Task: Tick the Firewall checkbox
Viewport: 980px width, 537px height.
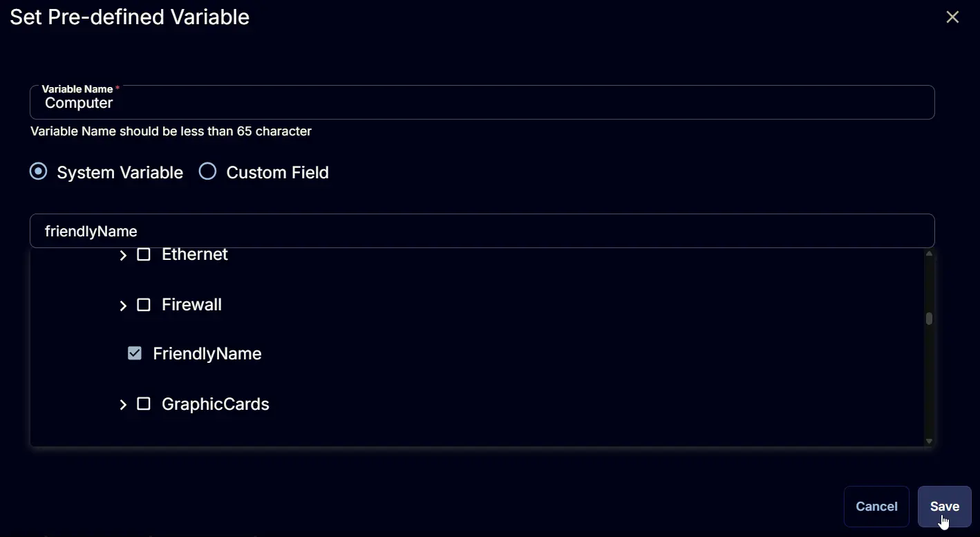Action: tap(144, 305)
